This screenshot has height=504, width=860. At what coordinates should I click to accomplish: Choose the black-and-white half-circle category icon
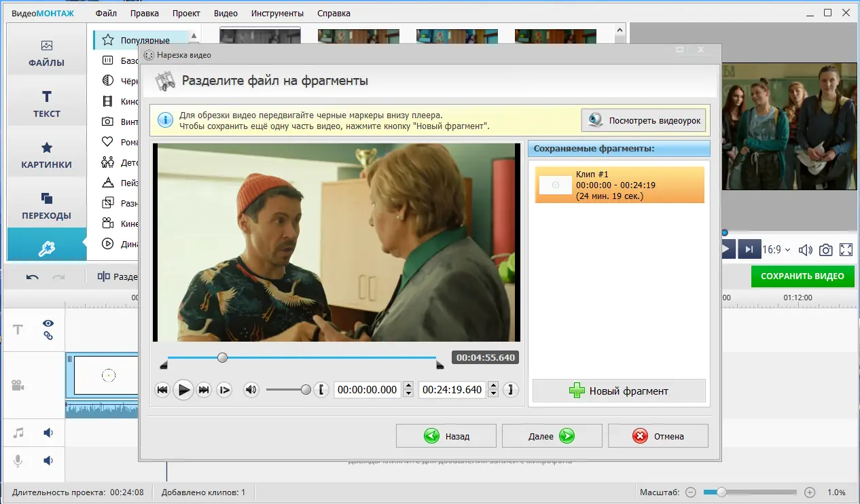(107, 81)
